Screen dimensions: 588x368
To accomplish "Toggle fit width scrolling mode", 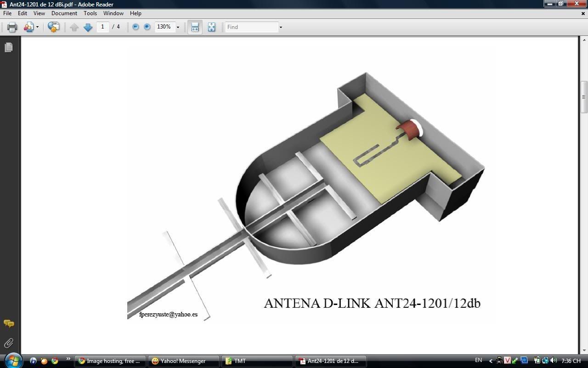I will tap(195, 27).
